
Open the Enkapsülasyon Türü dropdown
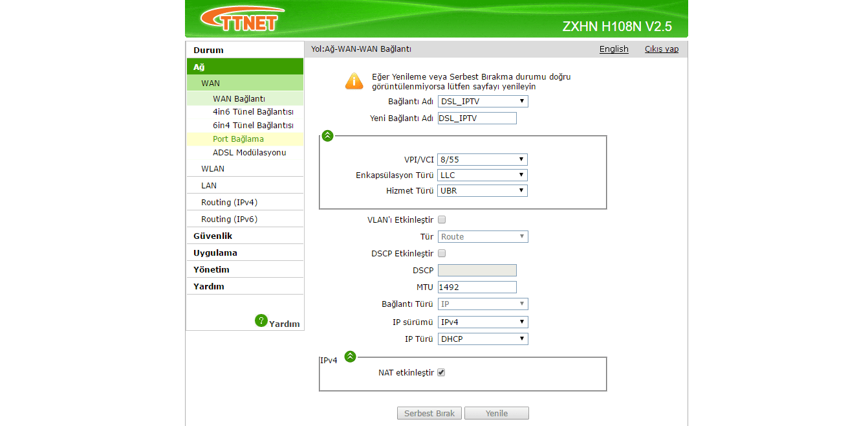[483, 175]
